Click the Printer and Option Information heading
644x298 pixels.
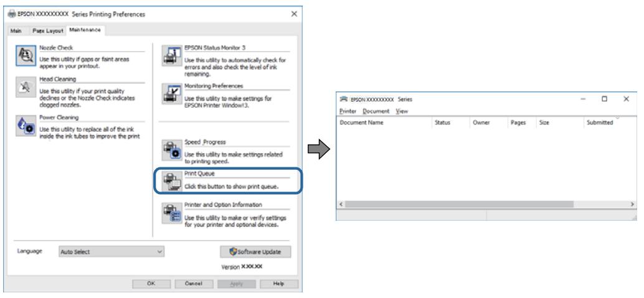coord(223,205)
